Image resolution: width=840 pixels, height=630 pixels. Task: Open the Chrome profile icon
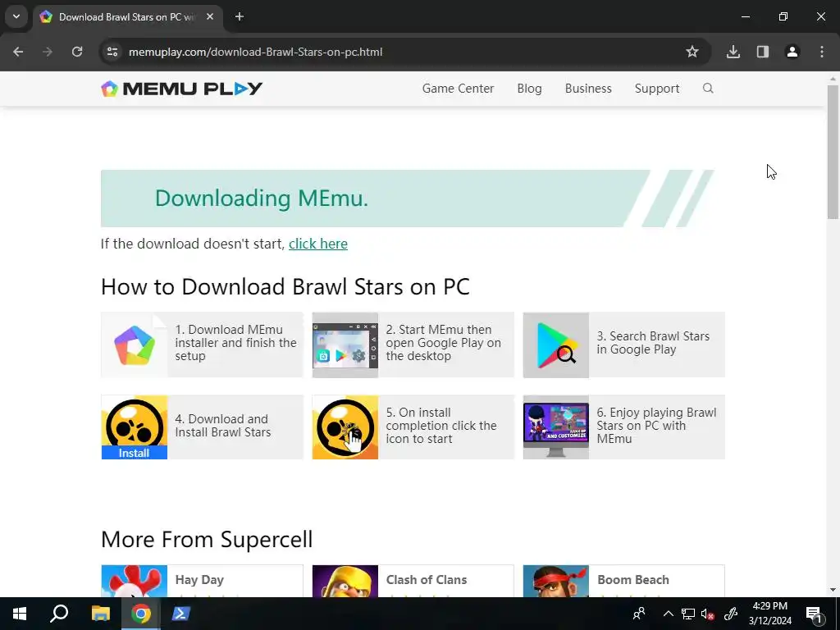pos(792,52)
